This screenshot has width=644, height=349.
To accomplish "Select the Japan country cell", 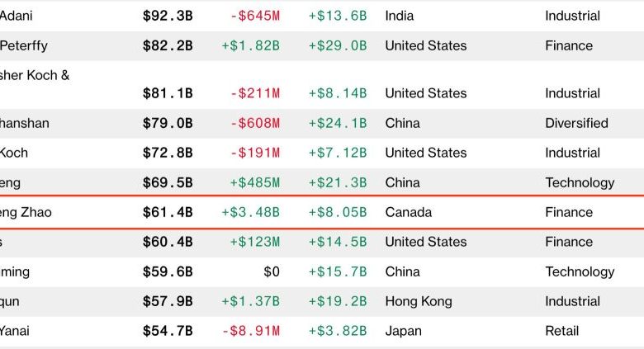I will [x=403, y=331].
